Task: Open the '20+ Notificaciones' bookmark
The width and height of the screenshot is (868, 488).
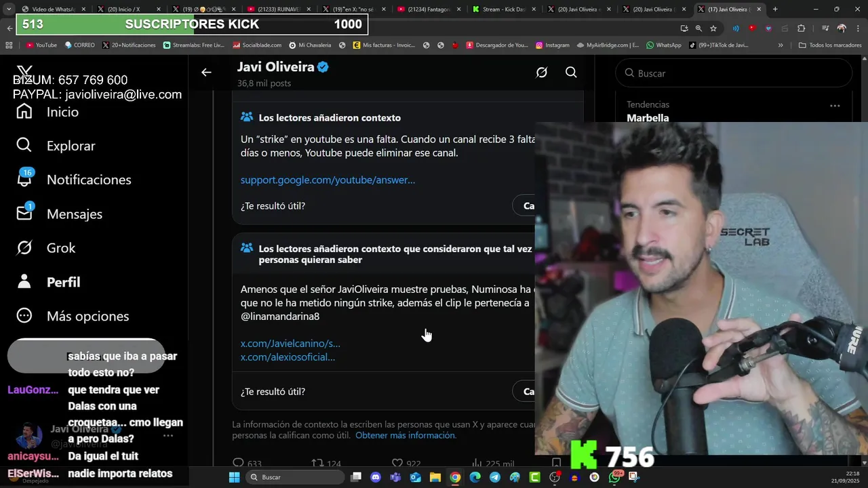Action: coord(129,45)
